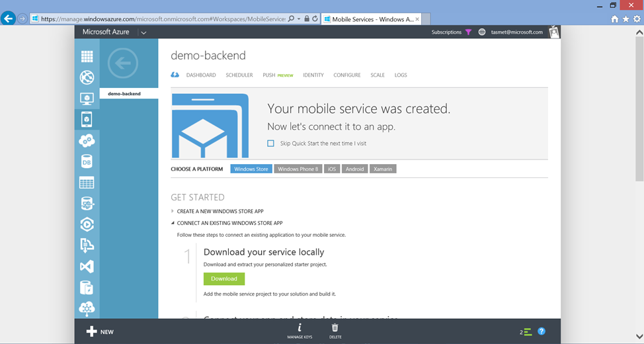Viewport: 644px width, 344px height.
Task: Click the Mobile Services browser tab
Action: (372, 19)
